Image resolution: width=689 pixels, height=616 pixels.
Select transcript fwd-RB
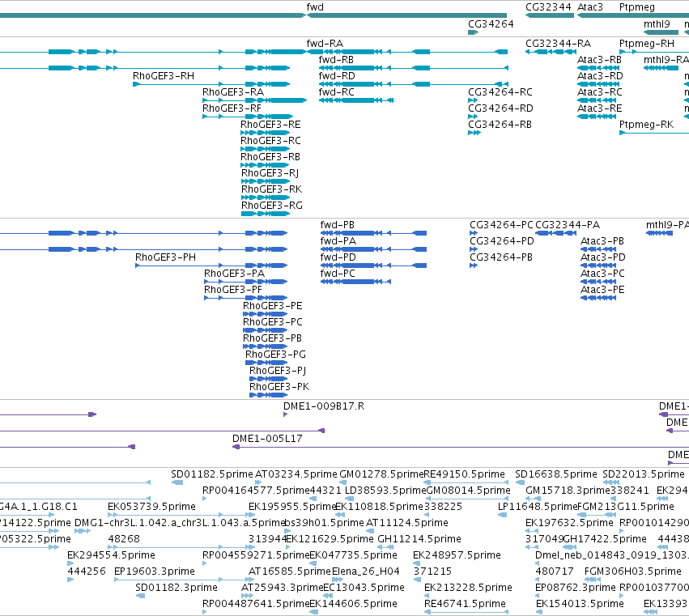[x=336, y=60]
